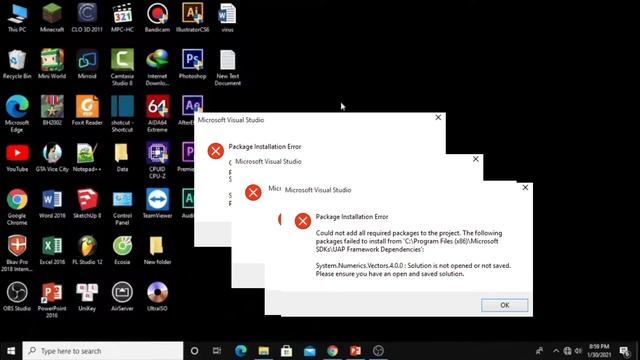The image size is (640, 360).
Task: Click OK in the front error dialog
Action: tap(504, 305)
